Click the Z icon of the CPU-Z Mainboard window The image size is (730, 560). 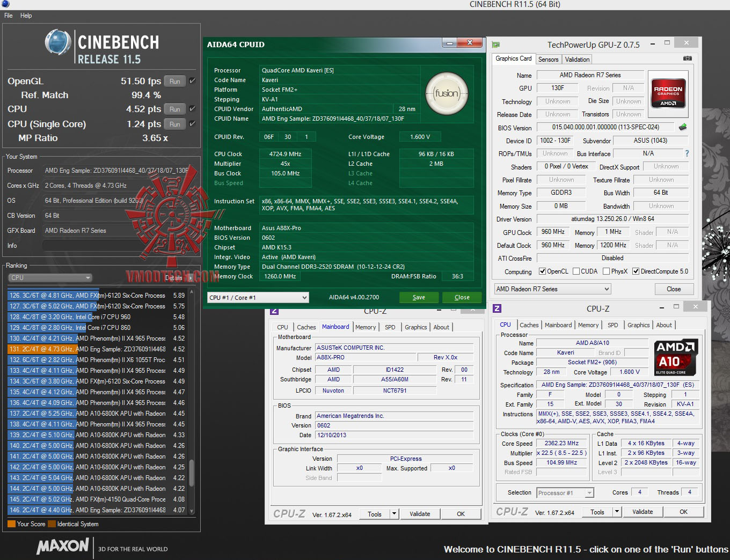(274, 311)
